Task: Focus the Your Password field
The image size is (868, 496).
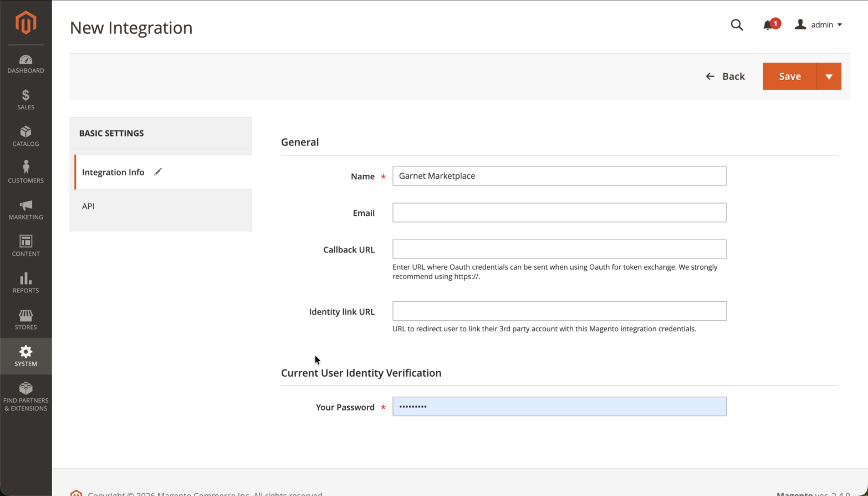Action: click(x=559, y=407)
